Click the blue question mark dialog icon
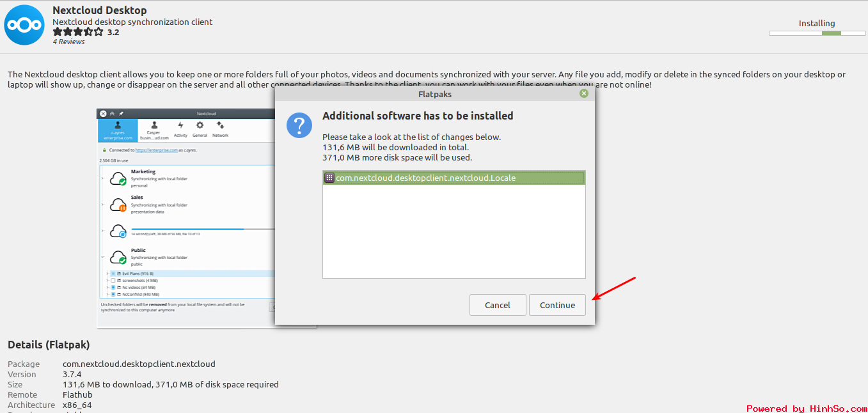 pyautogui.click(x=299, y=125)
